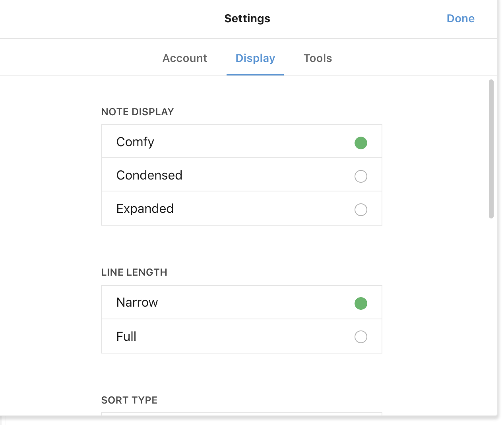Switch to the Tools tab
This screenshot has width=504, height=425.
[318, 58]
